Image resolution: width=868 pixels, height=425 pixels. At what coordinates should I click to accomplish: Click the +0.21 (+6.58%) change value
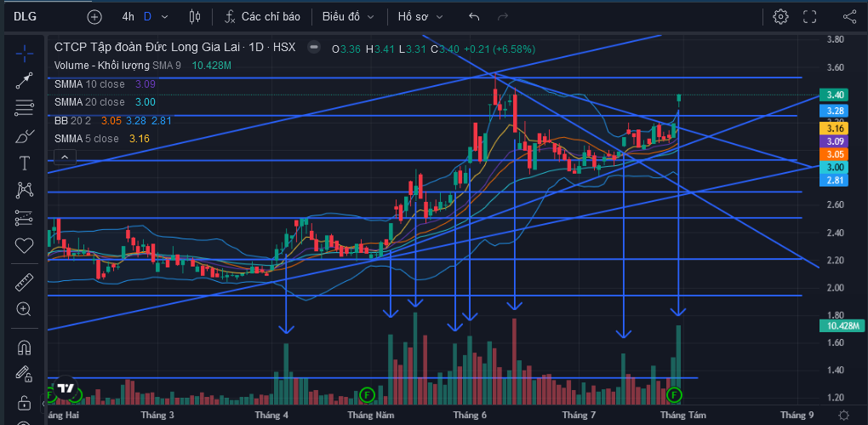tap(499, 49)
